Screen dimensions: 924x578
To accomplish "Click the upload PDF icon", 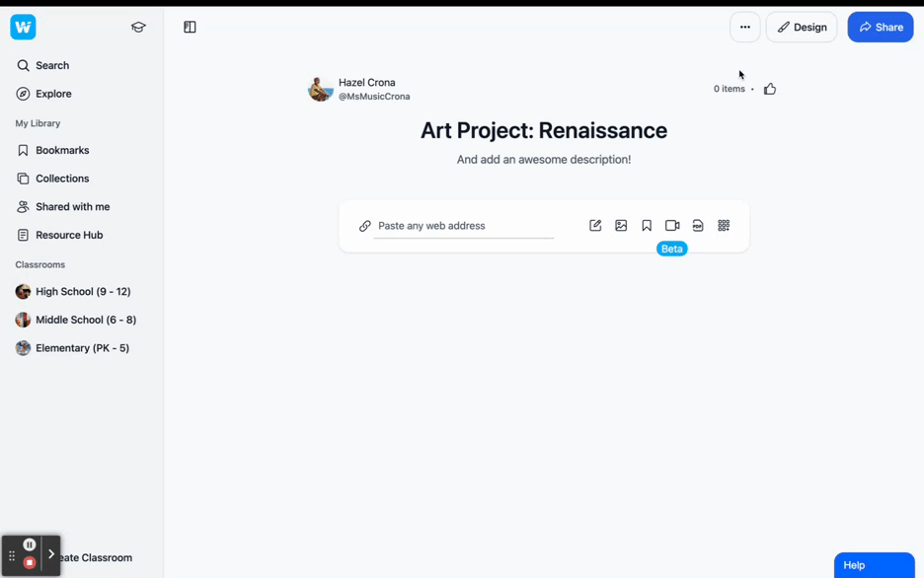I will [698, 226].
